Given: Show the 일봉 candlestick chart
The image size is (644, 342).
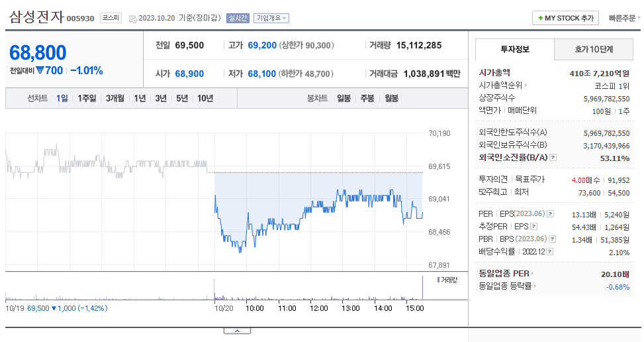Looking at the screenshot, I should point(344,98).
